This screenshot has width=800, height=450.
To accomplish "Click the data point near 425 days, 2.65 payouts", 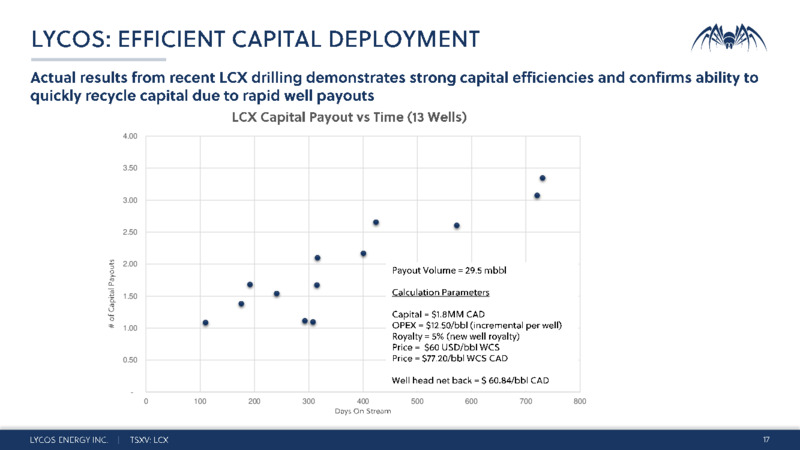I will point(376,222).
